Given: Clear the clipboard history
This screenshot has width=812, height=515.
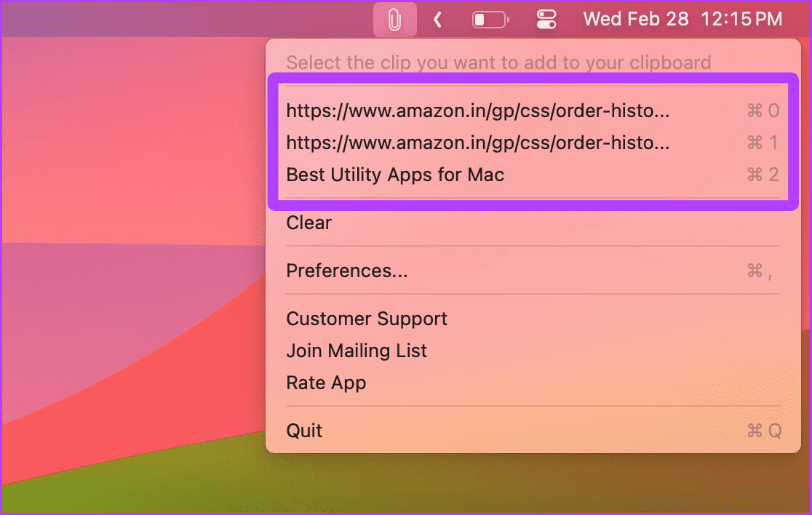Looking at the screenshot, I should pos(533,223).
